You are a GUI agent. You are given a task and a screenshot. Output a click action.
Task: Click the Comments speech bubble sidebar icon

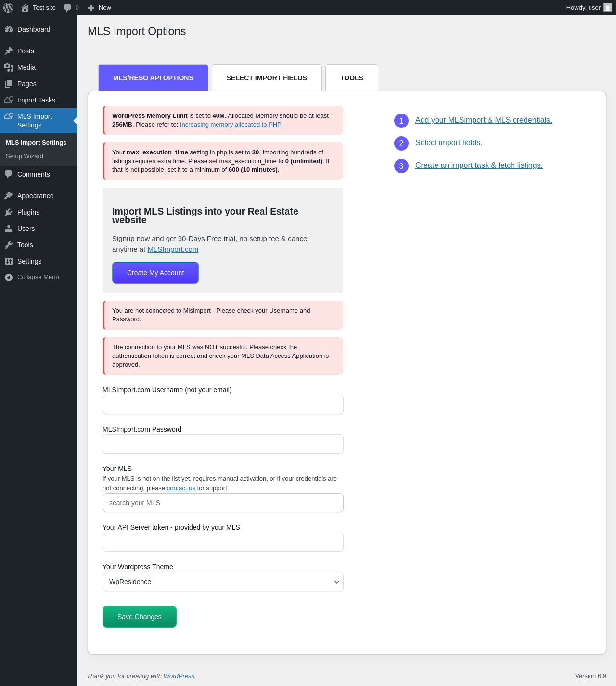(9, 174)
